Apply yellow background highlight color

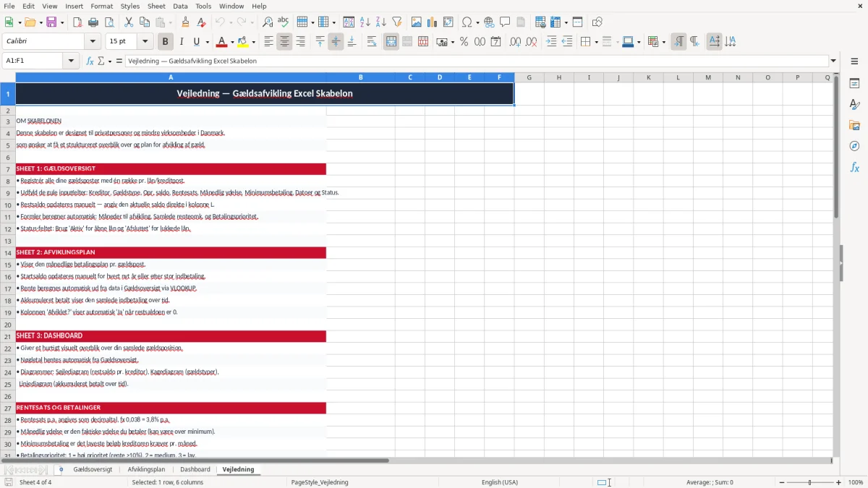pyautogui.click(x=243, y=42)
